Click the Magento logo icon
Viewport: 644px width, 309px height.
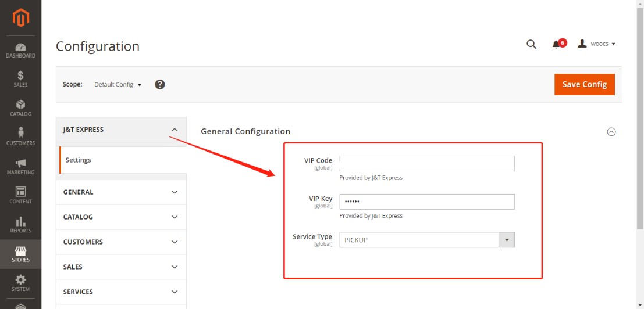point(20,17)
